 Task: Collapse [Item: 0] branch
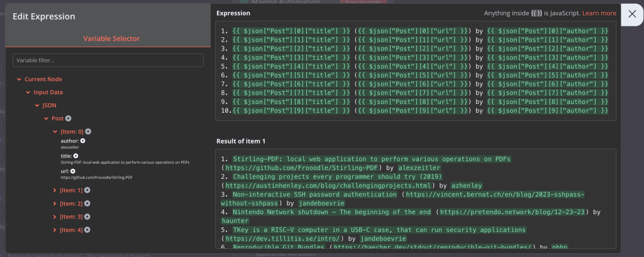(x=55, y=132)
